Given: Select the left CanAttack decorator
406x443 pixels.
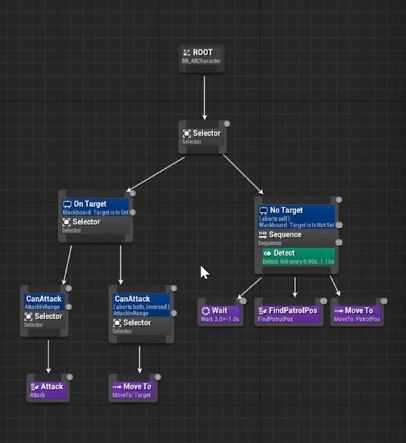Looking at the screenshot, I should pos(44,302).
